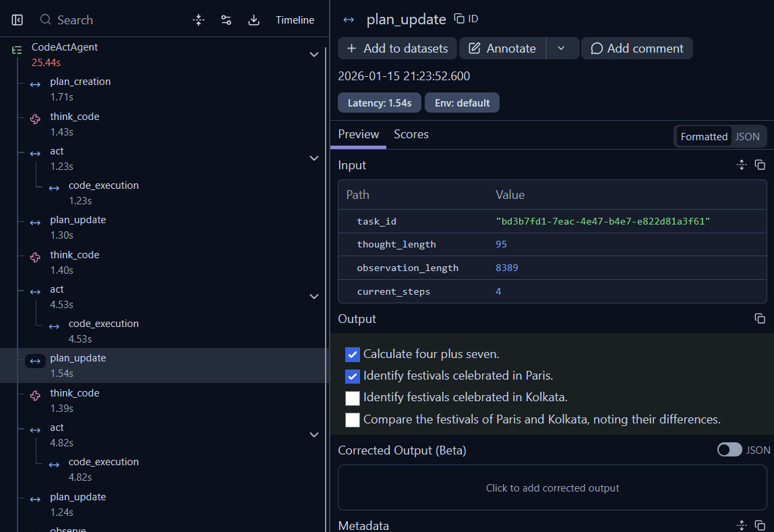Copy the Output section contents
This screenshot has height=532, width=774.
760,318
